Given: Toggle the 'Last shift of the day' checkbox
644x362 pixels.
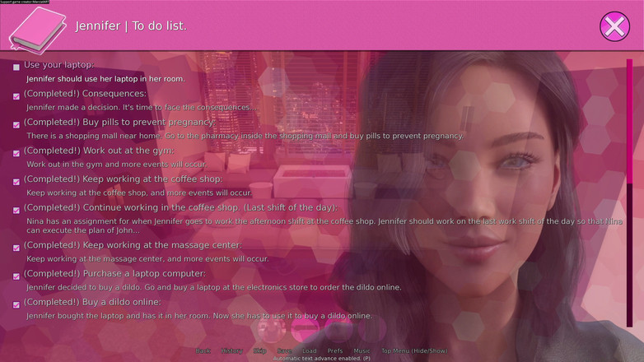Looking at the screenshot, I should click(16, 210).
